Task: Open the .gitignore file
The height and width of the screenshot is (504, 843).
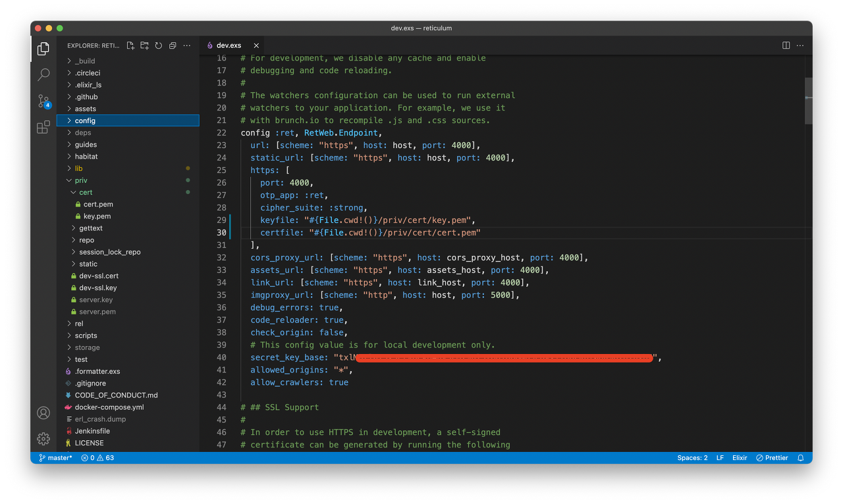Action: pyautogui.click(x=128, y=383)
